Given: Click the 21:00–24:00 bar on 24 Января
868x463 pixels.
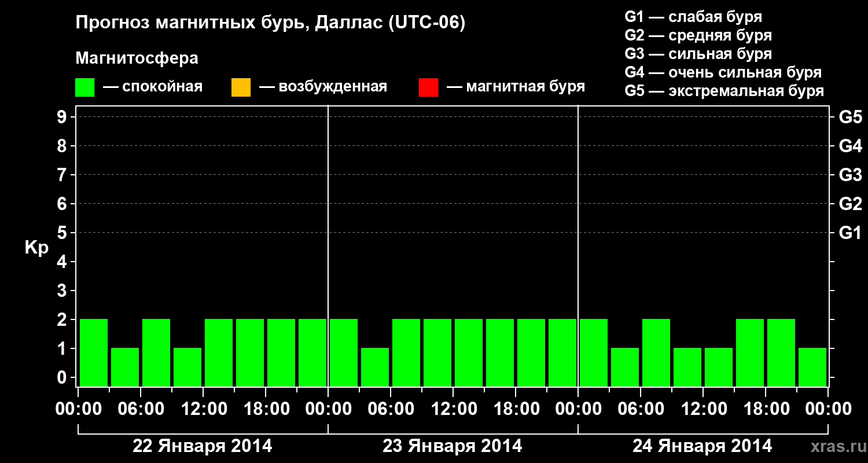Looking at the screenshot, I should [x=812, y=367].
